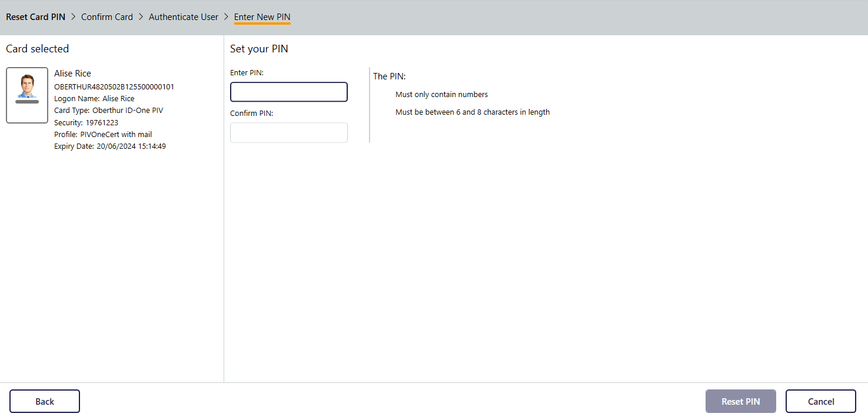Click the 'The PIN:' rules heading
868x420 pixels.
click(390, 76)
